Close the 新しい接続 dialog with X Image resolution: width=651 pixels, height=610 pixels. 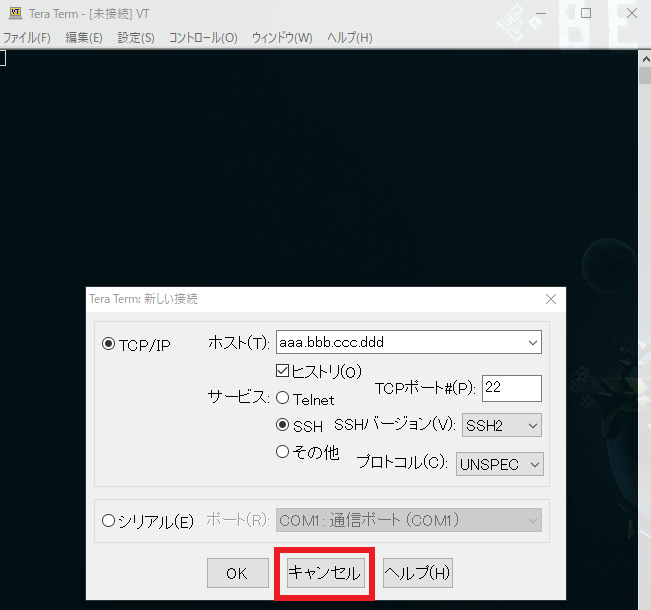pyautogui.click(x=551, y=299)
